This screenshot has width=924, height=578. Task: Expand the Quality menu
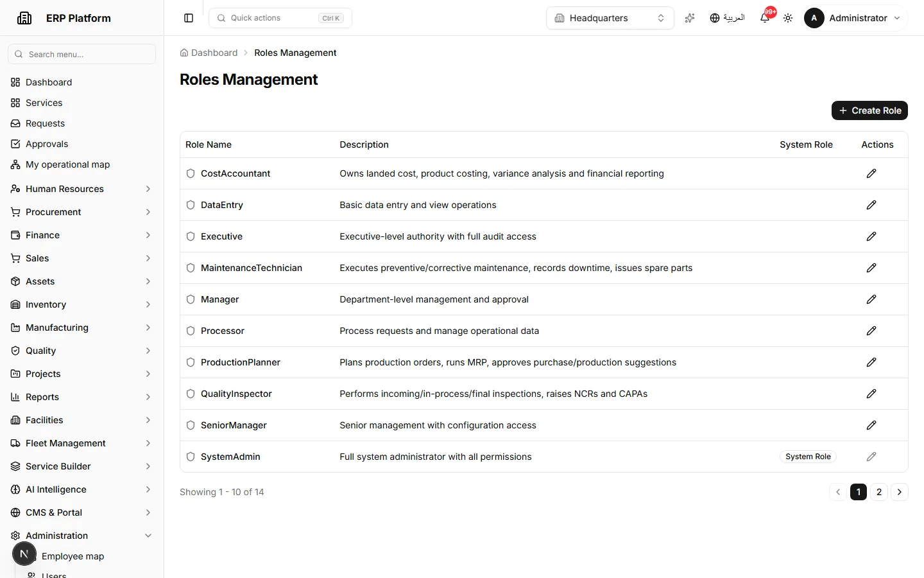82,351
